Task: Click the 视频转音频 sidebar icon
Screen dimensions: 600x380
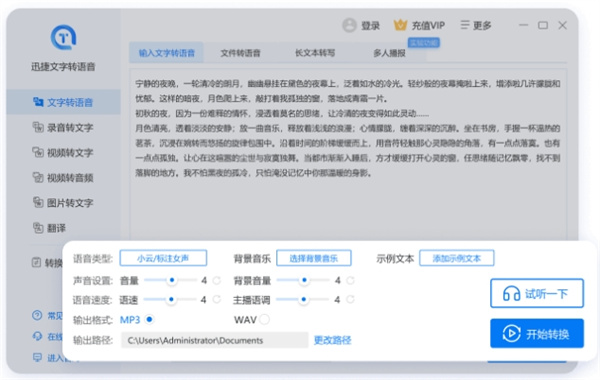Action: (38, 177)
